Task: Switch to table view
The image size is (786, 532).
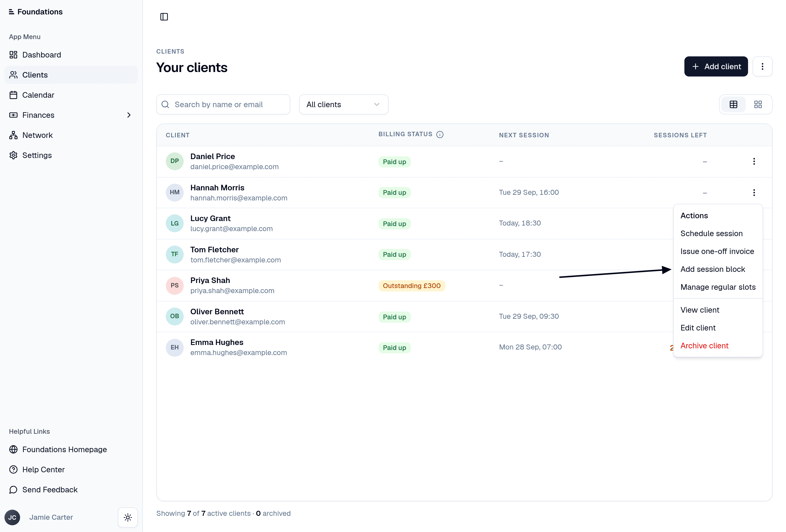Action: [x=733, y=104]
